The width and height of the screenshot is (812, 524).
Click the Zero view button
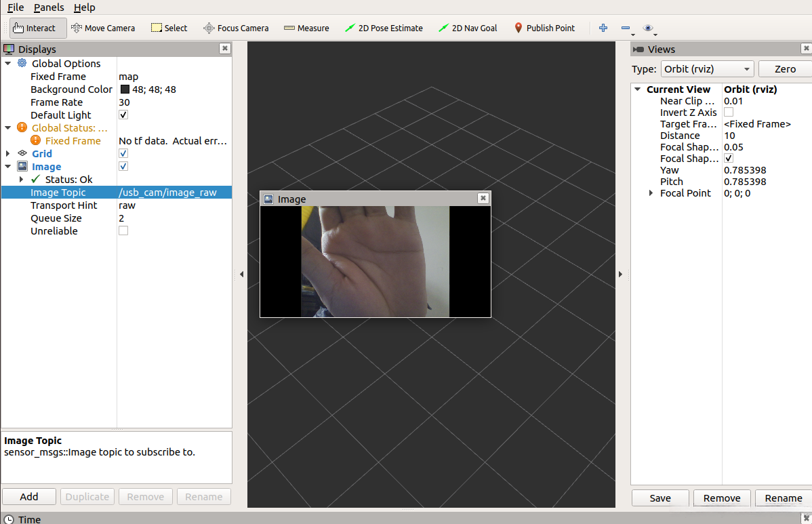tap(785, 69)
